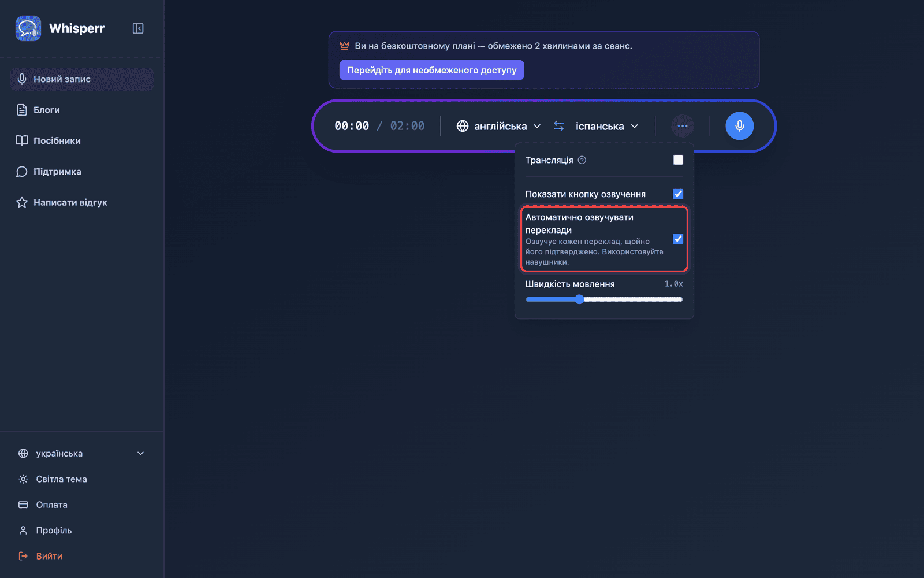Click the Швидкість мовлення slider handle
Screen dimensions: 924x578
pos(579,299)
